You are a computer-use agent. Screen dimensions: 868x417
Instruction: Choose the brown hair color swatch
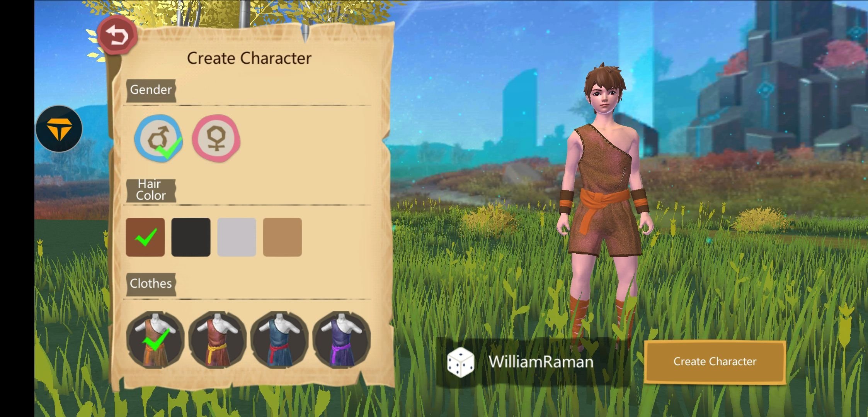(x=145, y=237)
